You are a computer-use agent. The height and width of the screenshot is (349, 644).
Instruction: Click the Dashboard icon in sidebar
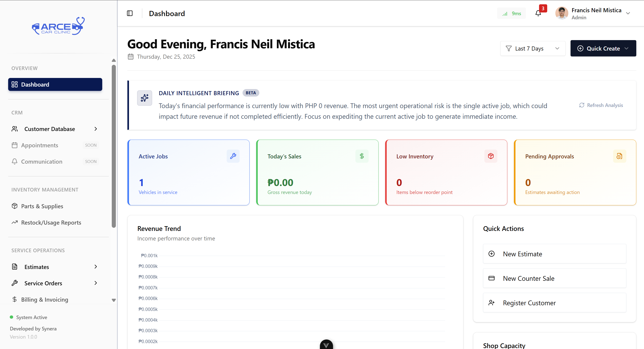(15, 84)
